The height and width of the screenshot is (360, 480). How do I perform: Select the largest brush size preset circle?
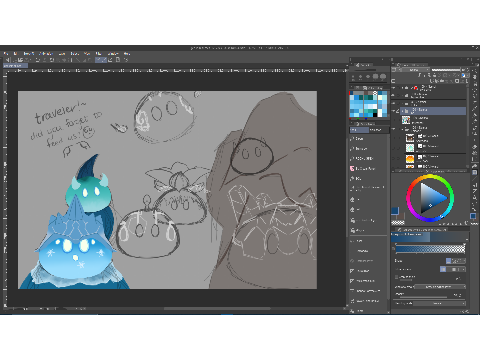click(x=383, y=77)
